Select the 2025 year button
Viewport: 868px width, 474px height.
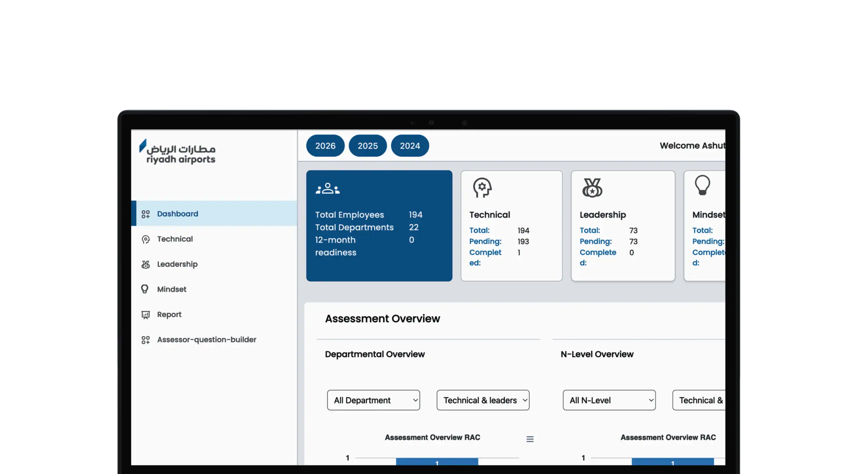coord(368,146)
